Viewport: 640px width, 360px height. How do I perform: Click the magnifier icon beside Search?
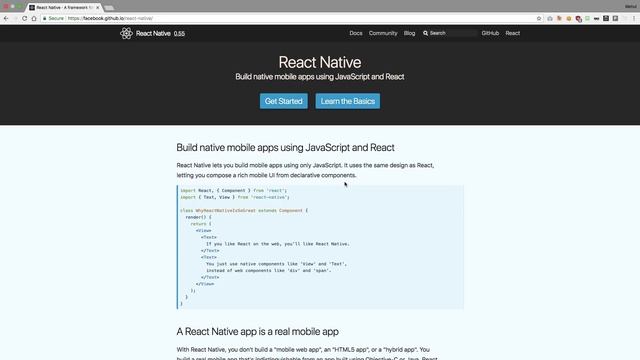point(425,33)
